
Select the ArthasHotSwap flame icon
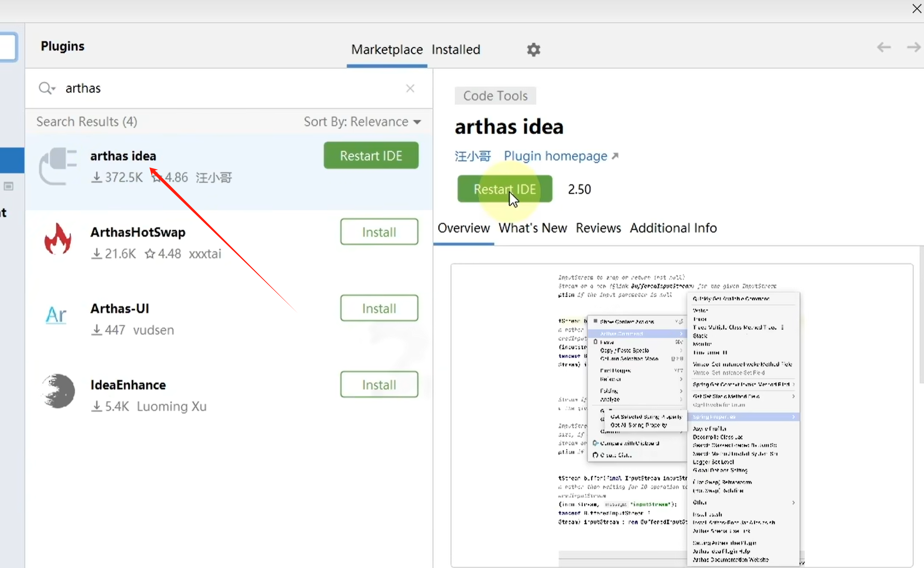(58, 239)
